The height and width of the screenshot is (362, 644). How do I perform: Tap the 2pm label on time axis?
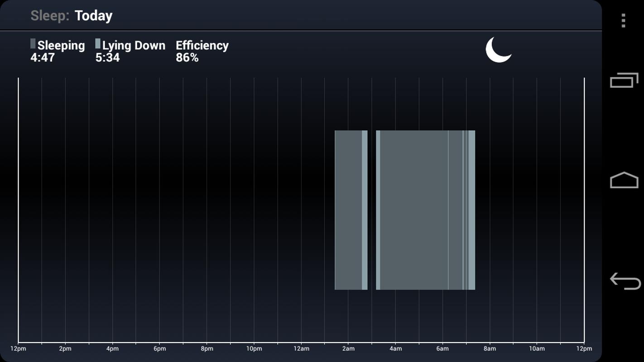pos(65,349)
